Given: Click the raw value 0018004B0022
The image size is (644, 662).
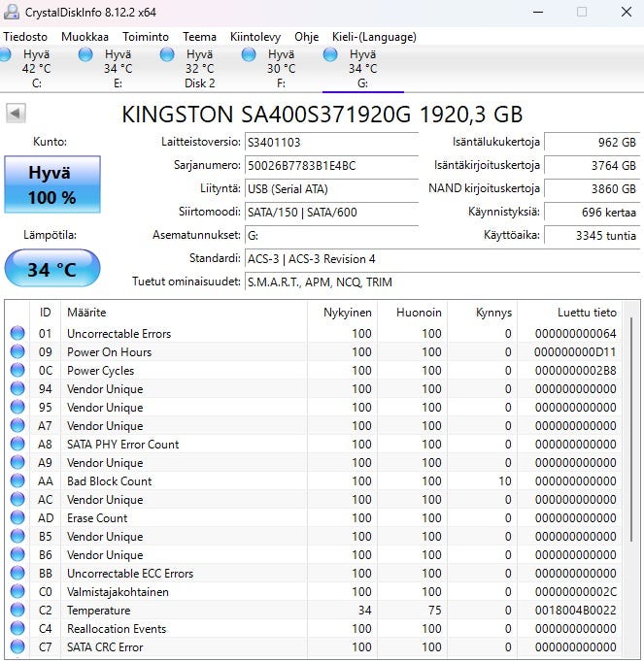Looking at the screenshot, I should [x=575, y=611].
